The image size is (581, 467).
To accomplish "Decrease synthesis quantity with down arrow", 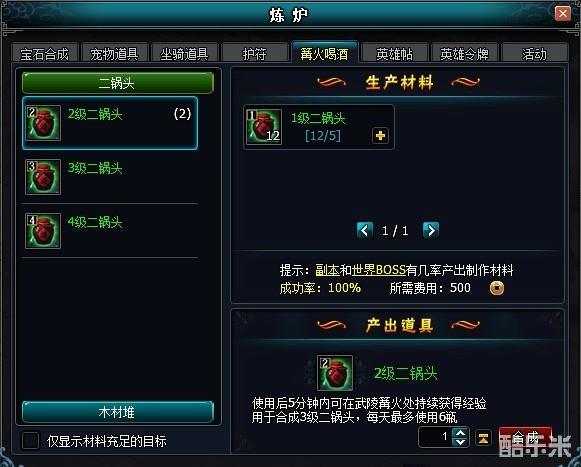I will [x=461, y=442].
